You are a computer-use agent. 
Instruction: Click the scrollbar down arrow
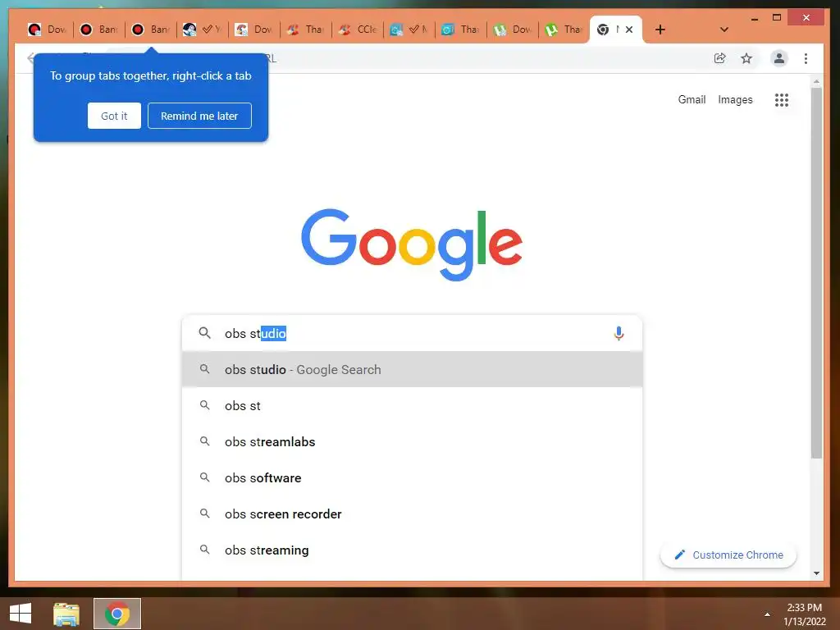click(816, 573)
